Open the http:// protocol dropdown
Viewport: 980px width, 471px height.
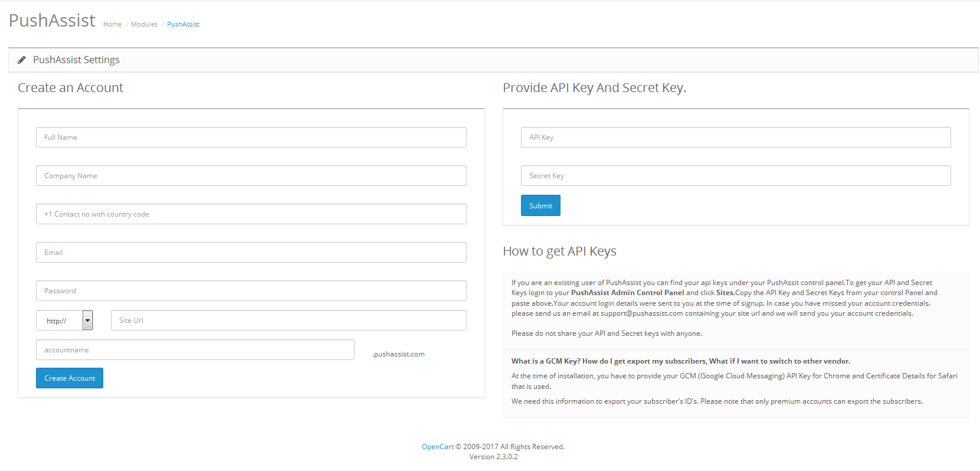(x=65, y=320)
